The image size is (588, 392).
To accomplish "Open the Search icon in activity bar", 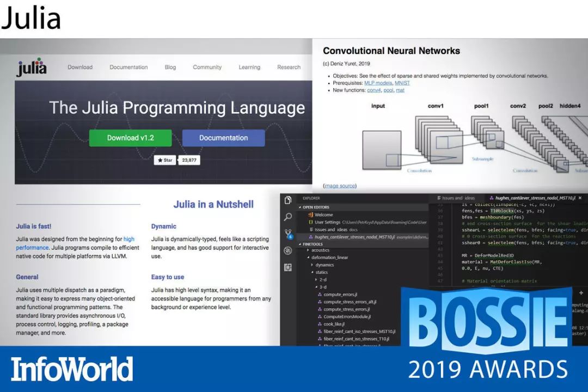I will click(x=288, y=217).
